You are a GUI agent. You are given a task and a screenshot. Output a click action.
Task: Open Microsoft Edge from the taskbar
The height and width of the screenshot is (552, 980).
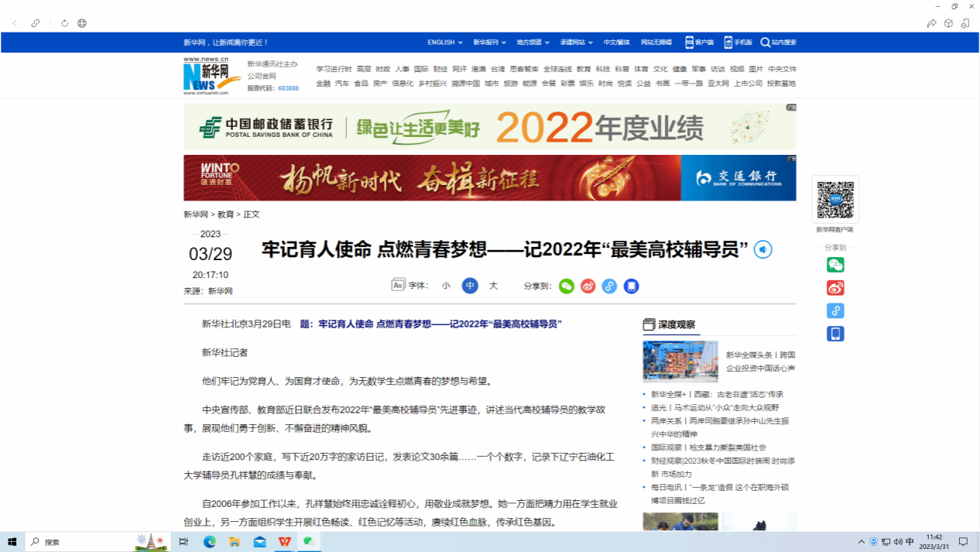tap(209, 542)
